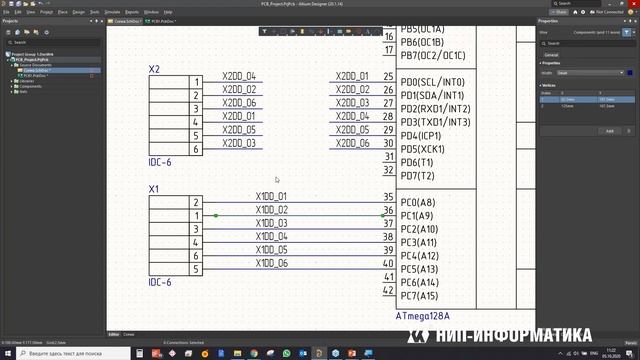Viewport: 640px width, 360px height.
Task: Click the yellow part icon in the Active Bar
Action: tap(302, 31)
